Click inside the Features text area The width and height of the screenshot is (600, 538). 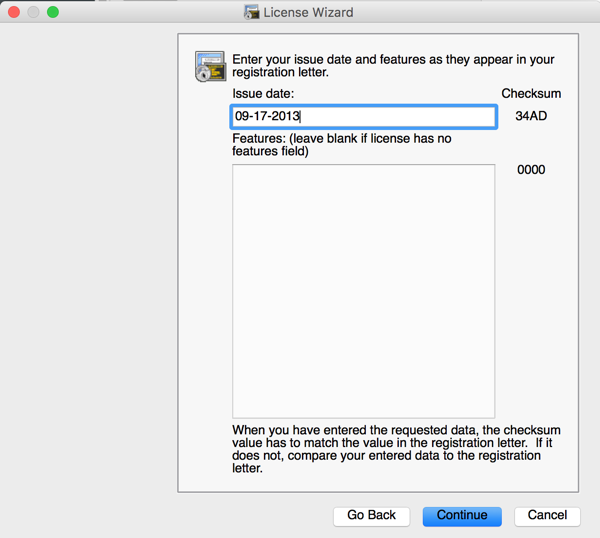364,291
